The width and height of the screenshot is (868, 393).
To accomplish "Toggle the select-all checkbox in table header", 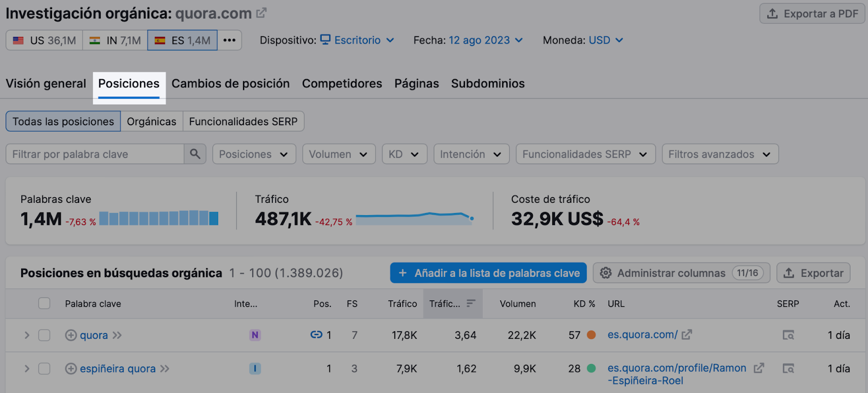I will (x=44, y=303).
